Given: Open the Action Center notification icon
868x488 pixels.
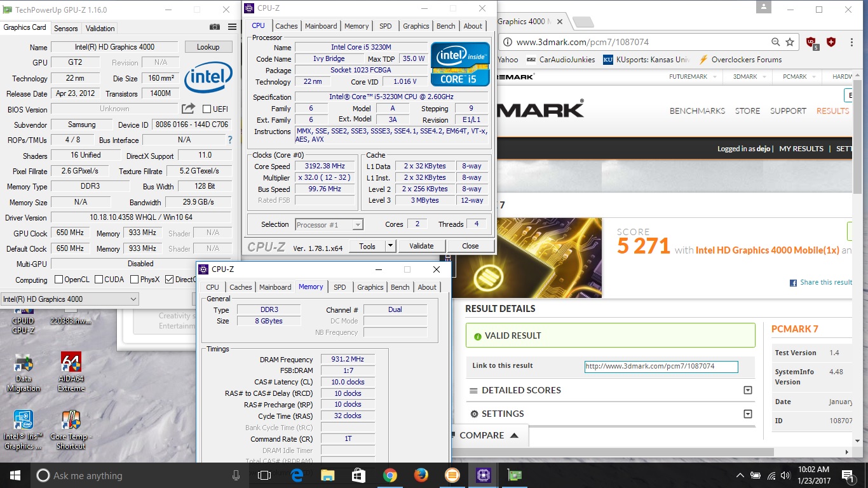Looking at the screenshot, I should 847,475.
